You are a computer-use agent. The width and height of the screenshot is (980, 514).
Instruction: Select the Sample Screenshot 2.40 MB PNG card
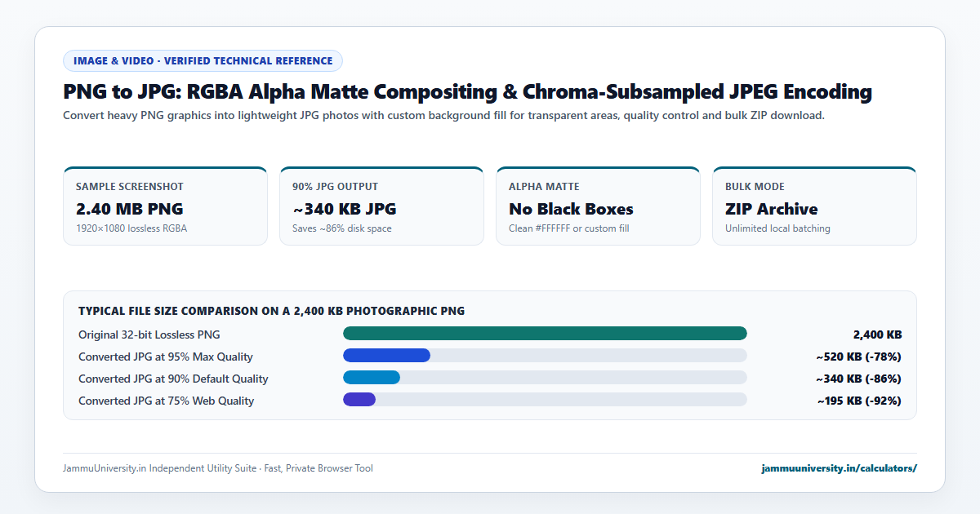tap(165, 206)
